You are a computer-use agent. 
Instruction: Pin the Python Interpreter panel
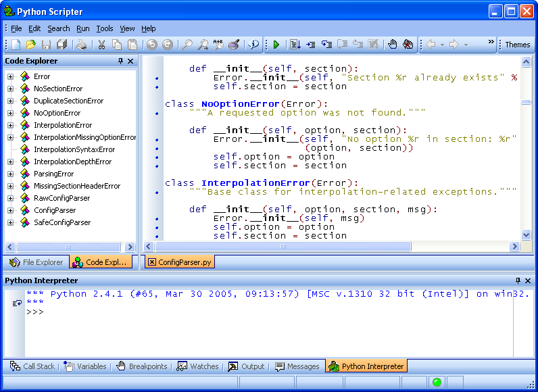(x=518, y=280)
